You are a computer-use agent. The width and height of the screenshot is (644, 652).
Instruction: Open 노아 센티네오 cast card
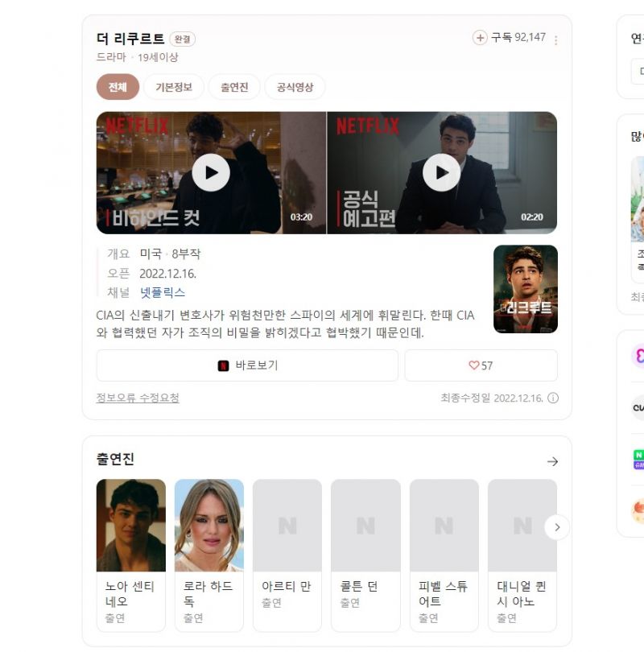tap(131, 555)
